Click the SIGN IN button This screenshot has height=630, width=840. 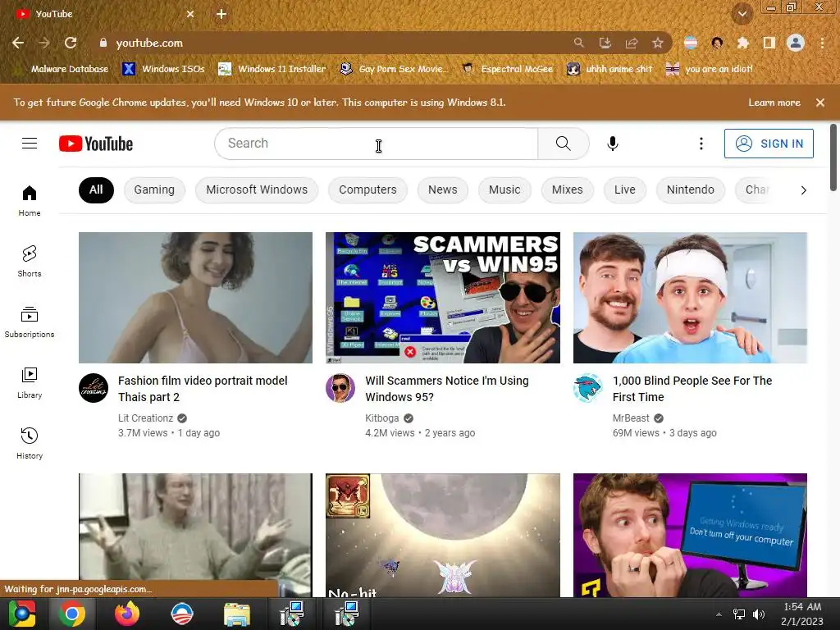point(769,144)
